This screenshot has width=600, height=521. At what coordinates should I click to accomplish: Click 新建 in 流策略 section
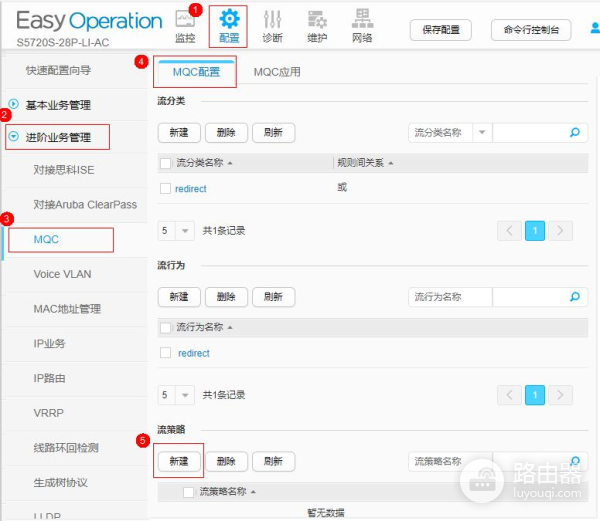pos(179,461)
